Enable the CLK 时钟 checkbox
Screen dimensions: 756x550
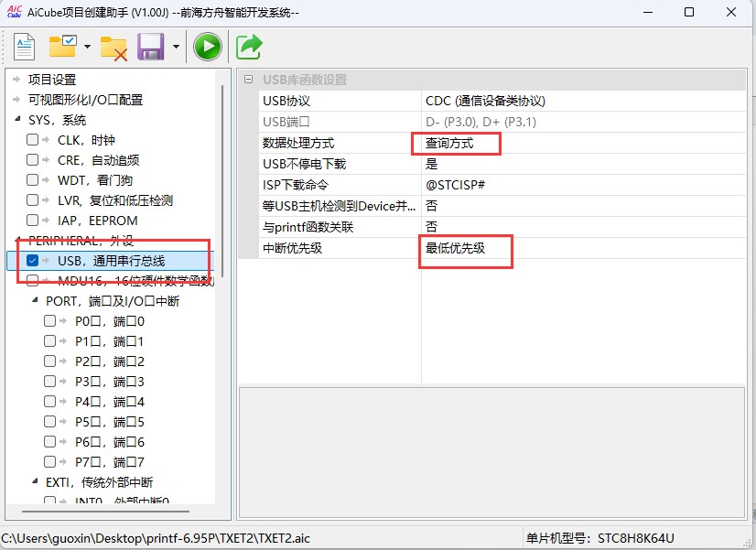point(32,140)
